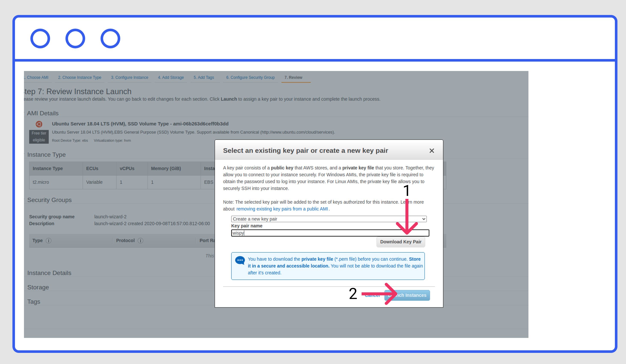Click the Launch Instances button
The height and width of the screenshot is (364, 626).
click(412, 295)
